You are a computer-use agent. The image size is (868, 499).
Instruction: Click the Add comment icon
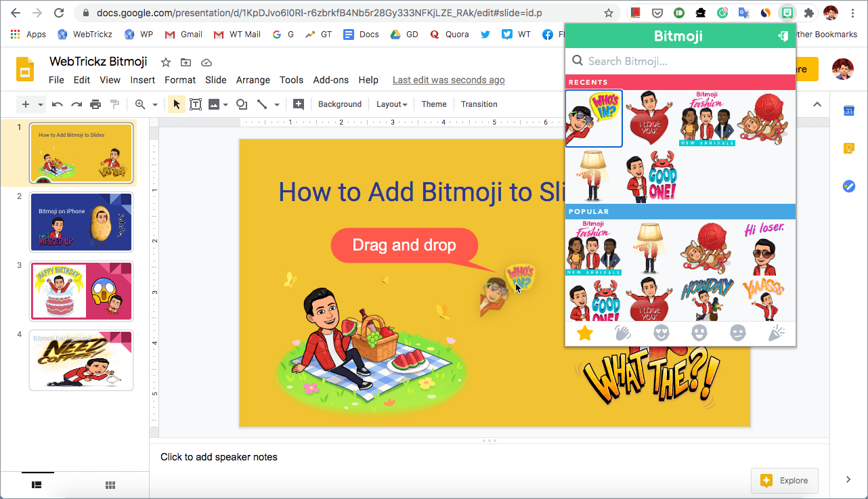pos(299,104)
